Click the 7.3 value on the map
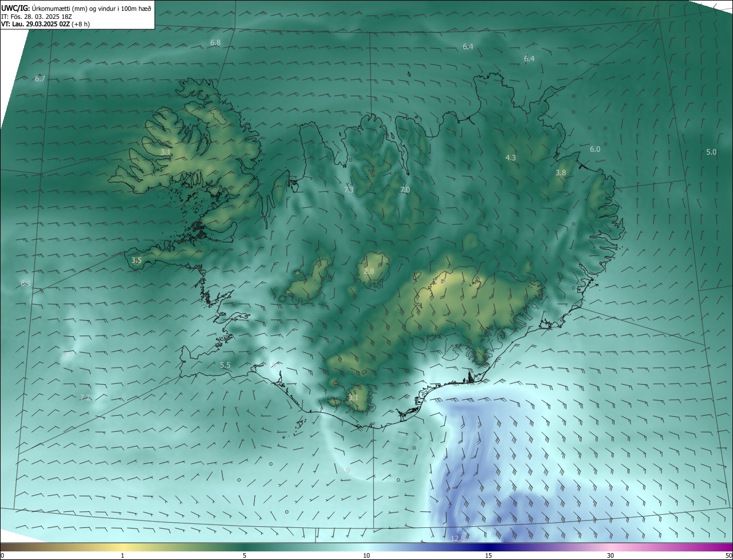This screenshot has width=733, height=560. tap(348, 190)
